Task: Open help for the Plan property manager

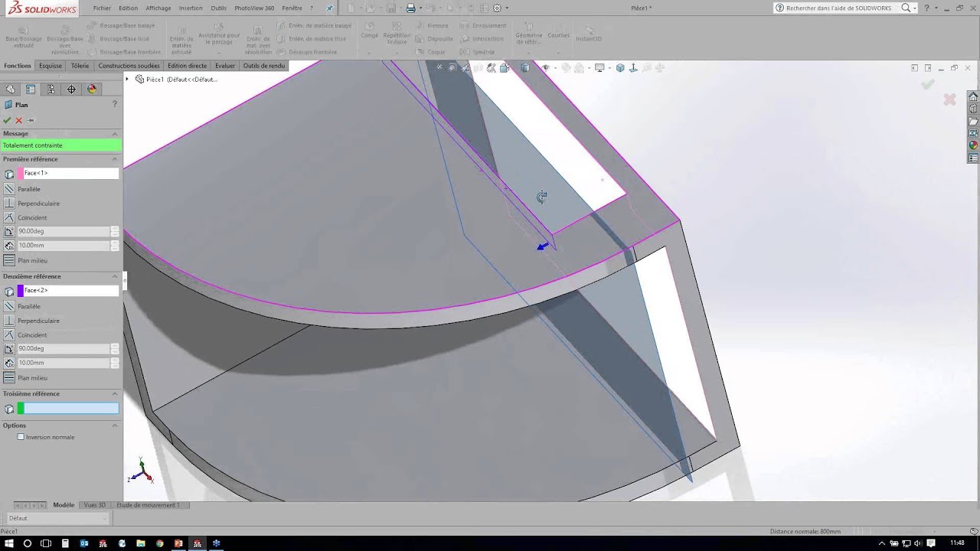Action: [x=115, y=104]
